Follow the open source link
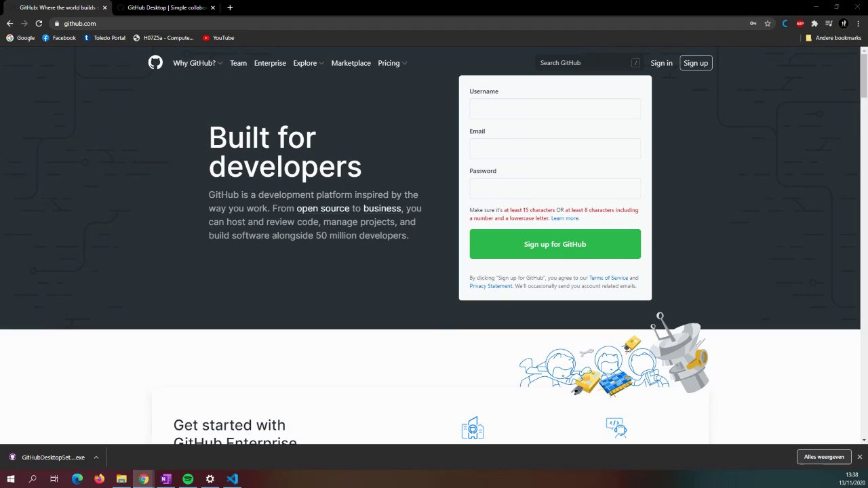This screenshot has height=488, width=868. (x=323, y=209)
